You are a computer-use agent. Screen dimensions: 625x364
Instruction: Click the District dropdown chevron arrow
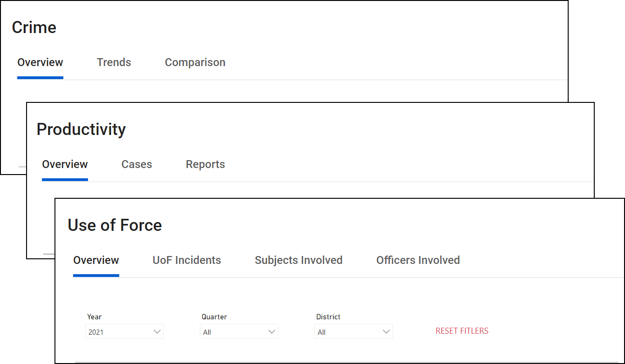(386, 332)
